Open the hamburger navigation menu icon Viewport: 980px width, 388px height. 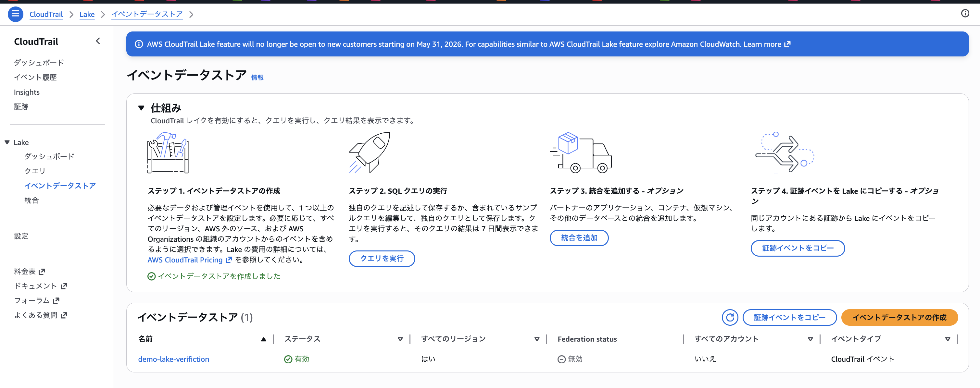click(x=15, y=14)
